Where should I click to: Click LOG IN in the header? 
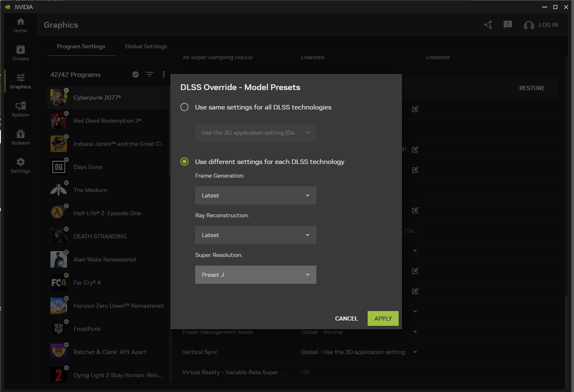pyautogui.click(x=548, y=25)
